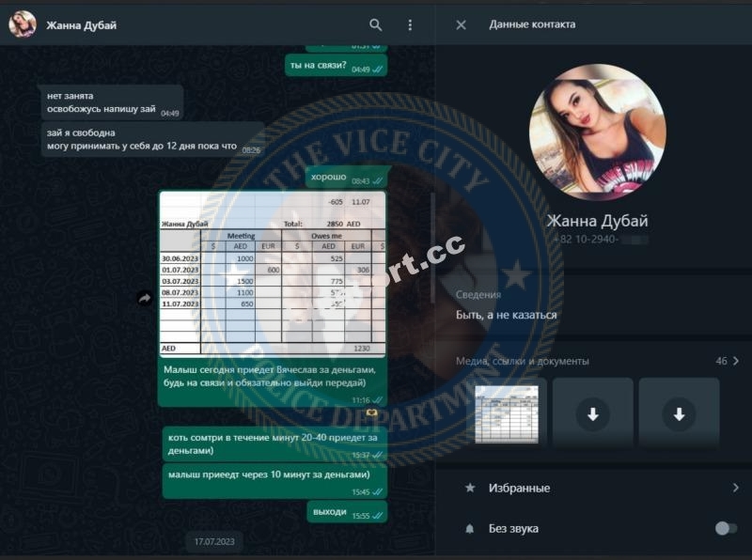752x560 pixels.
Task: Open the spreadsheet thumbnail in media
Action: tap(507, 413)
